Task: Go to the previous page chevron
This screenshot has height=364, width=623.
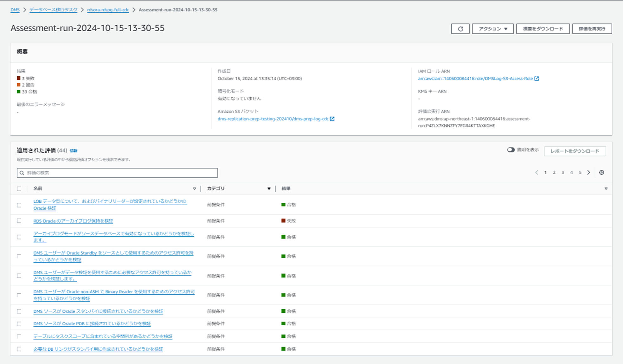Action: tap(536, 173)
